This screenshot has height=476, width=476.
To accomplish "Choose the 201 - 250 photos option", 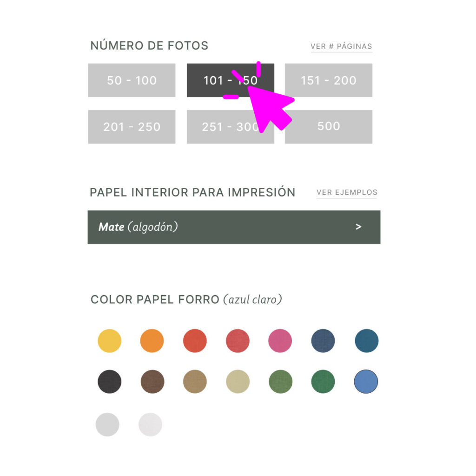I will click(132, 127).
